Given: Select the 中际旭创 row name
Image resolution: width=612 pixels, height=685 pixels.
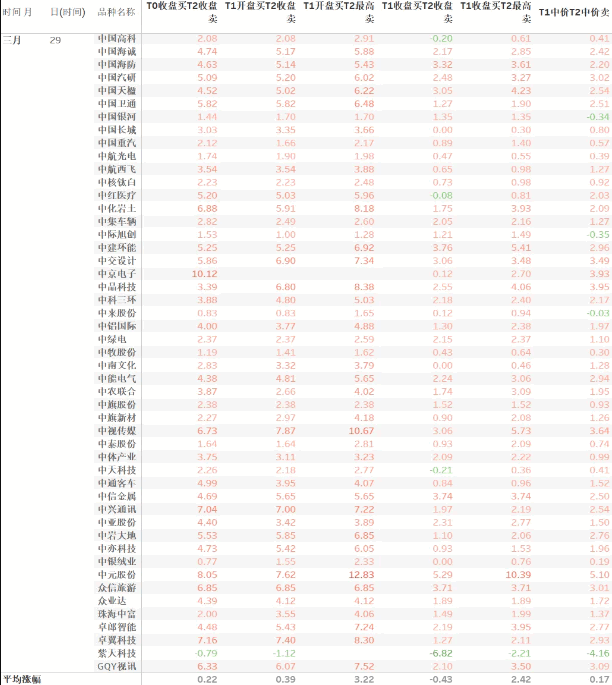Looking at the screenshot, I should pyautogui.click(x=117, y=235).
